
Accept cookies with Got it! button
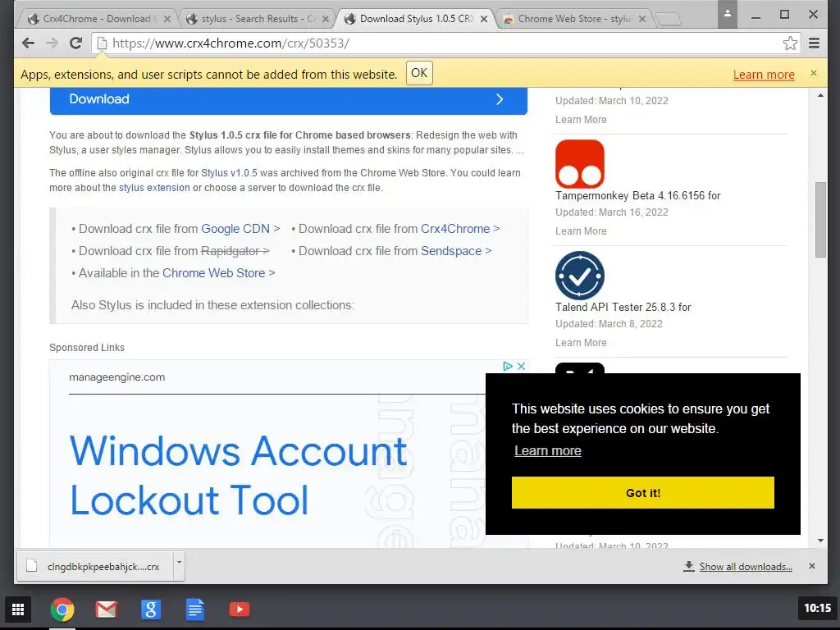coord(643,493)
